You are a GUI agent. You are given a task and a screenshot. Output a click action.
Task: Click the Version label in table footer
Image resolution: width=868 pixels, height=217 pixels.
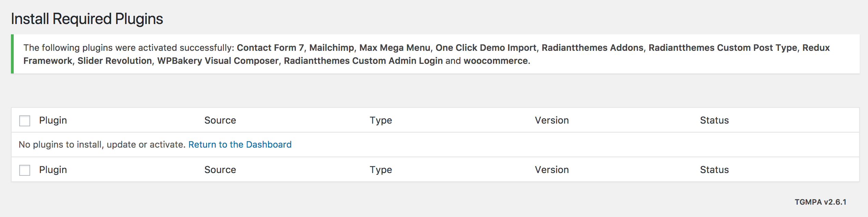552,170
